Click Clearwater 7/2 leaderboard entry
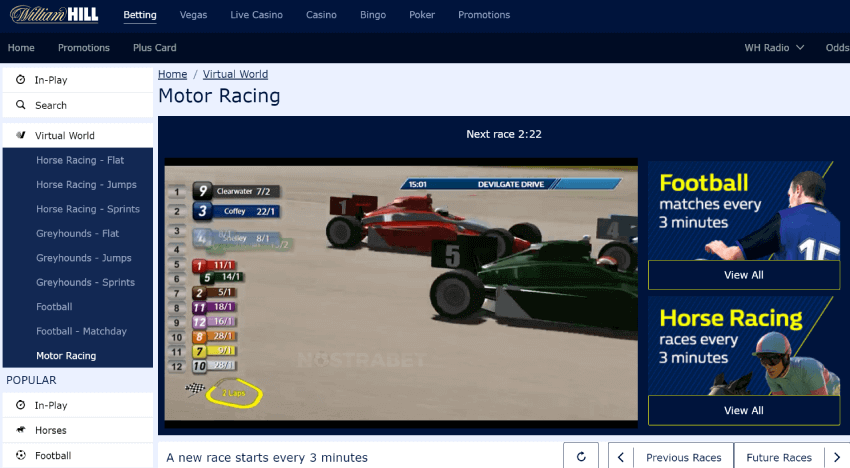 click(x=237, y=191)
